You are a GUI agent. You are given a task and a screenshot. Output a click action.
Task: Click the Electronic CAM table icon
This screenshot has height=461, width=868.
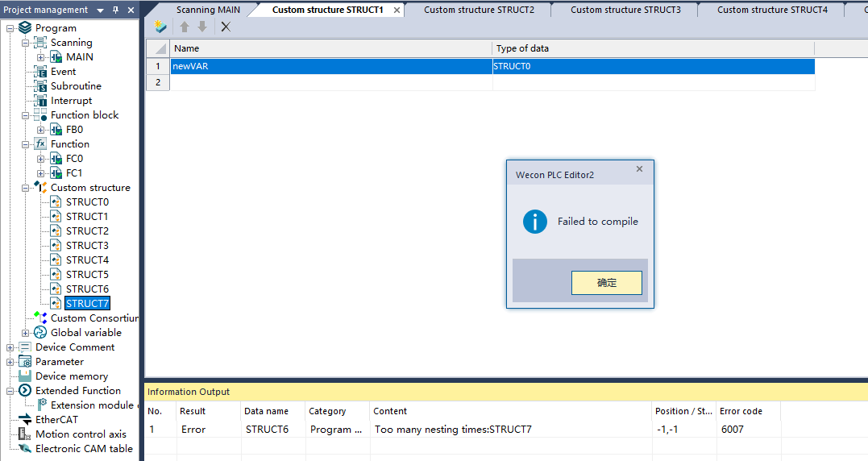(25, 449)
